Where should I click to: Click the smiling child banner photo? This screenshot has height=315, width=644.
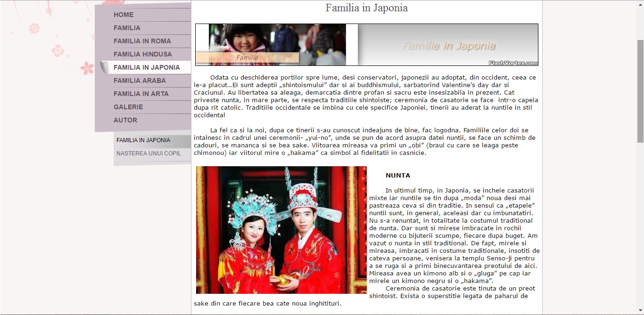tap(277, 39)
